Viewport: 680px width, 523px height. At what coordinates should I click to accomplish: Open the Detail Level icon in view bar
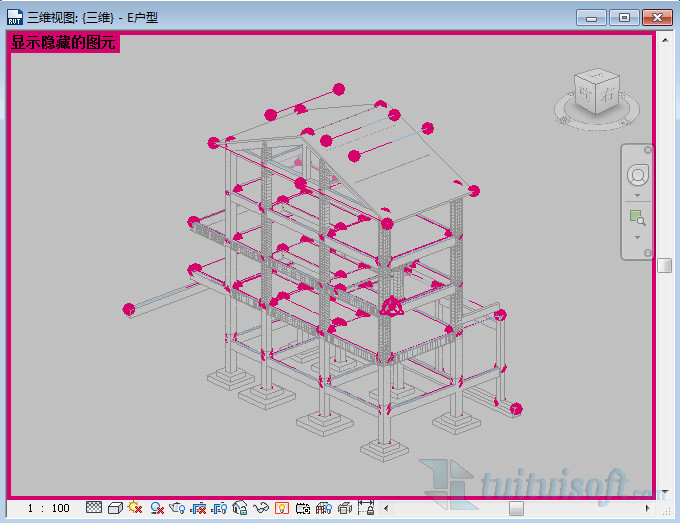(95, 508)
